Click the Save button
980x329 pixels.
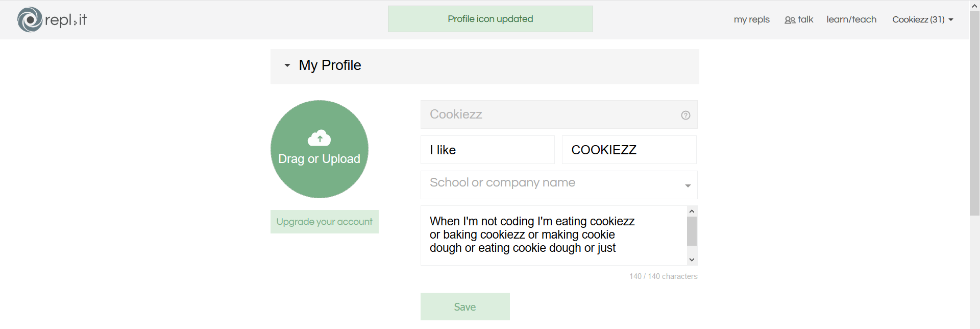465,307
